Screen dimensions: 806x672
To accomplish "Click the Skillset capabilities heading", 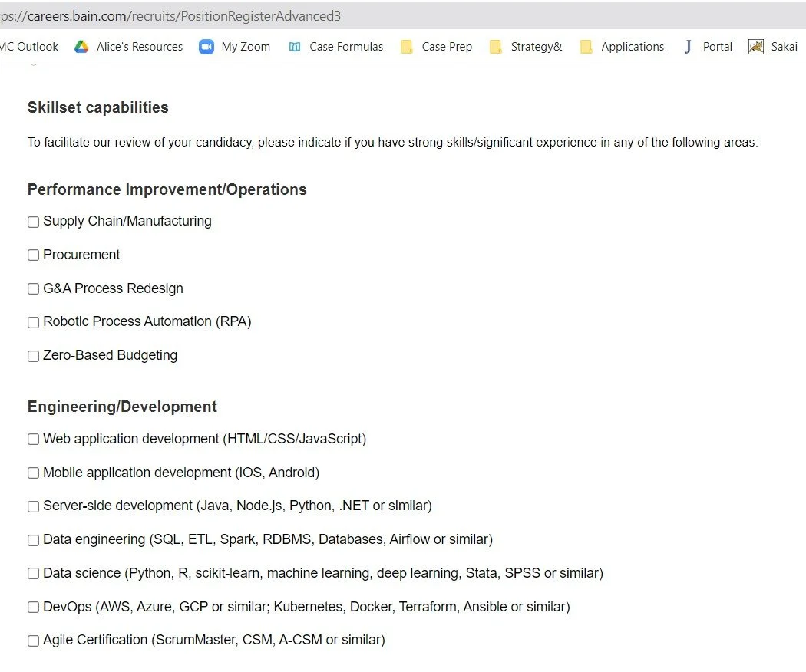I will pos(97,107).
